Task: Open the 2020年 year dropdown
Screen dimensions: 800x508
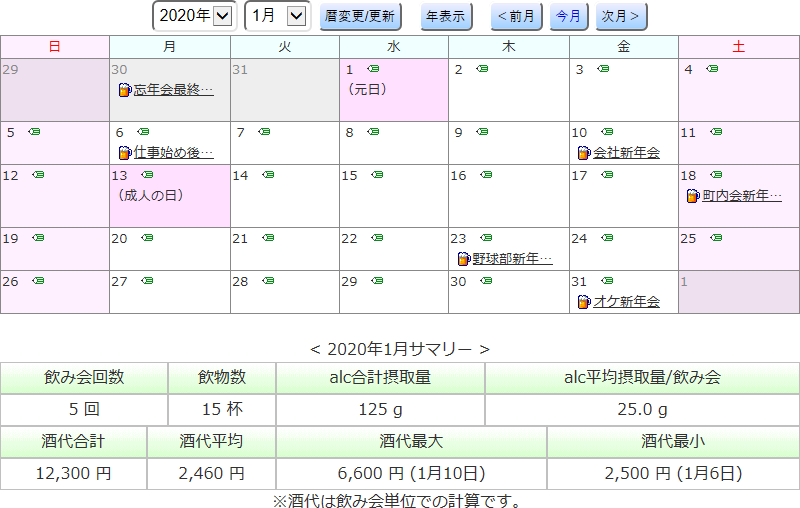Action: [194, 16]
